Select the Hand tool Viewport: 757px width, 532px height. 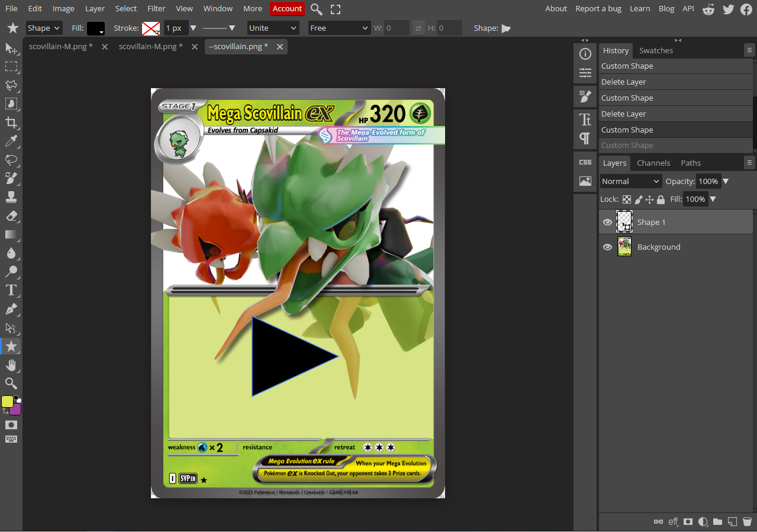click(x=11, y=365)
